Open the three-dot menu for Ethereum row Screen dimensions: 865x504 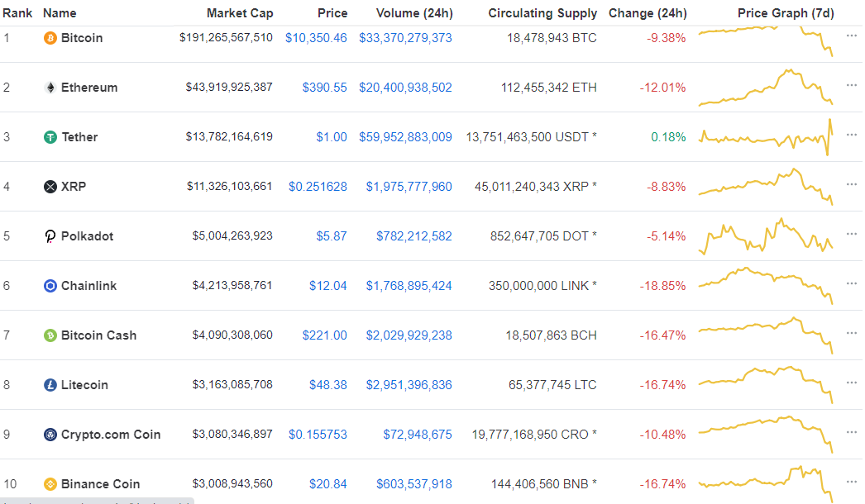851,85
